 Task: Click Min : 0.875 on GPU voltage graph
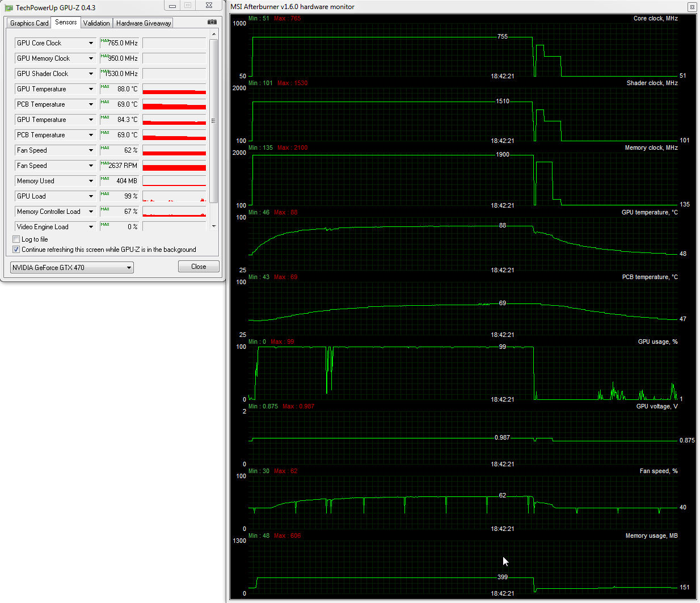click(263, 406)
